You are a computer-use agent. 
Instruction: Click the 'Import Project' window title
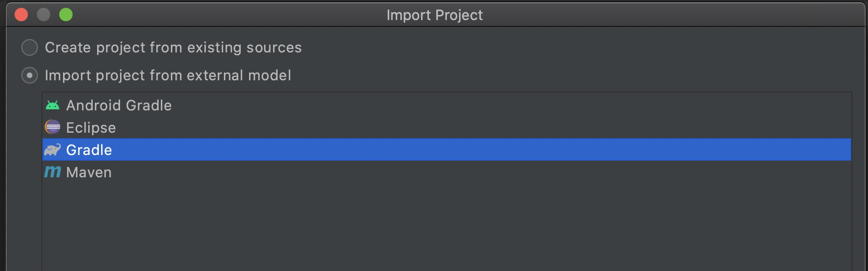point(435,15)
